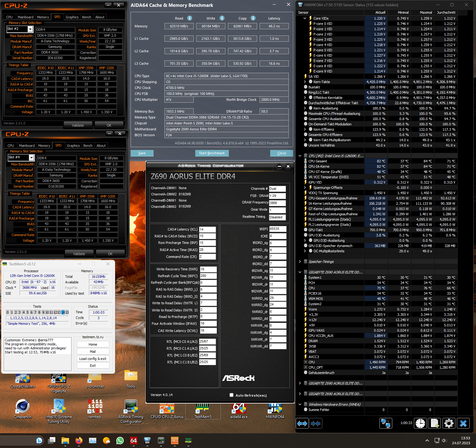This screenshot has width=476, height=448.
Task: Click AIDA64 icon in taskbar
Action: pyautogui.click(x=134, y=441)
